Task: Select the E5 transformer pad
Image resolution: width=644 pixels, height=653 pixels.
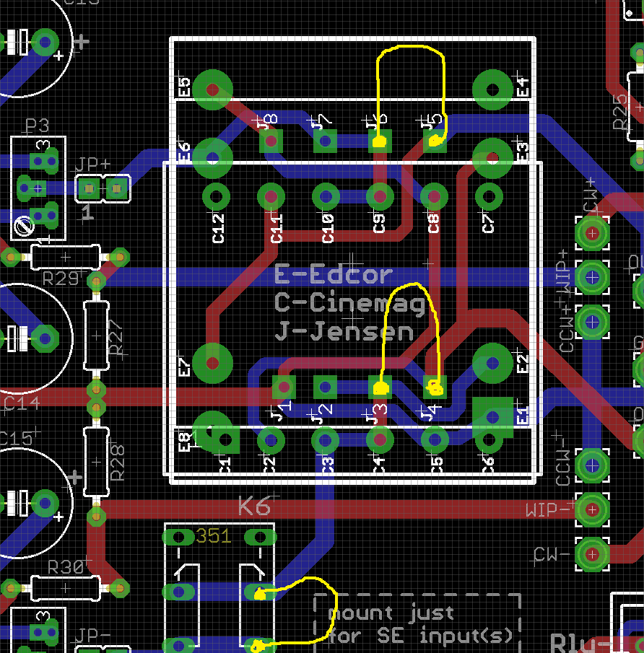Action: pos(212,89)
